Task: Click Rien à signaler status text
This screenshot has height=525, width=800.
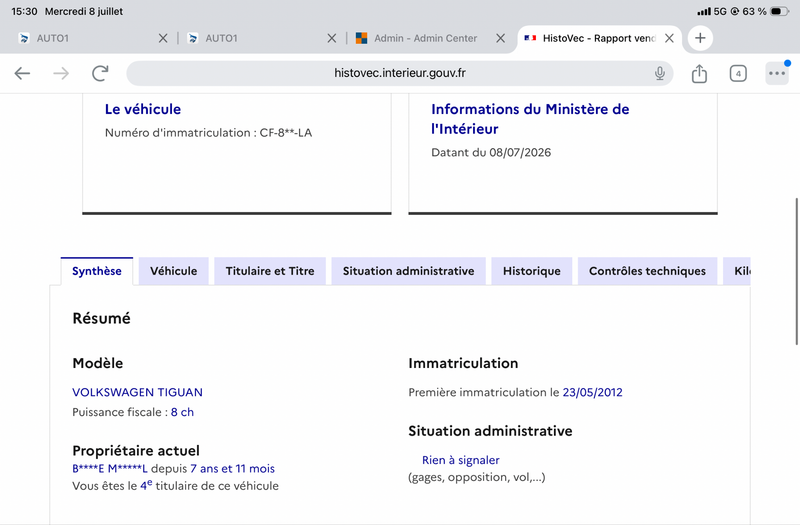Action: [461, 460]
